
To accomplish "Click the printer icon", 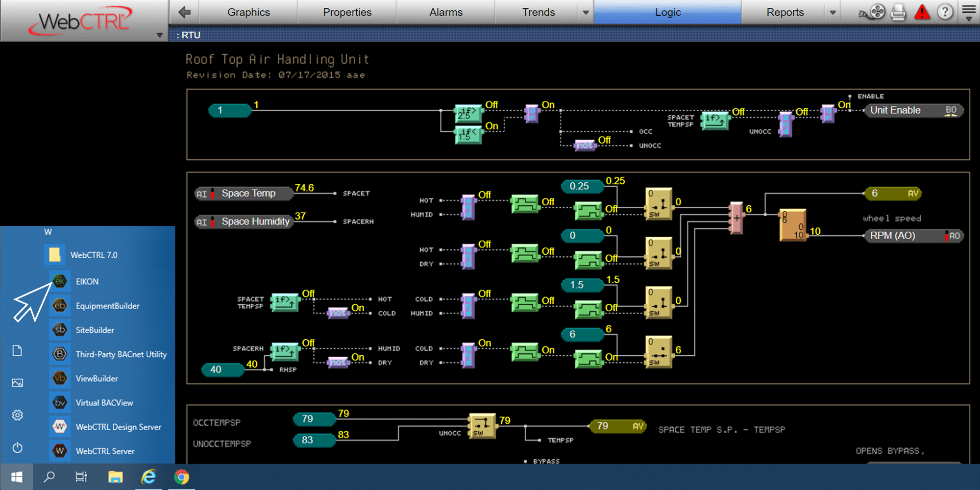I will pos(898,12).
